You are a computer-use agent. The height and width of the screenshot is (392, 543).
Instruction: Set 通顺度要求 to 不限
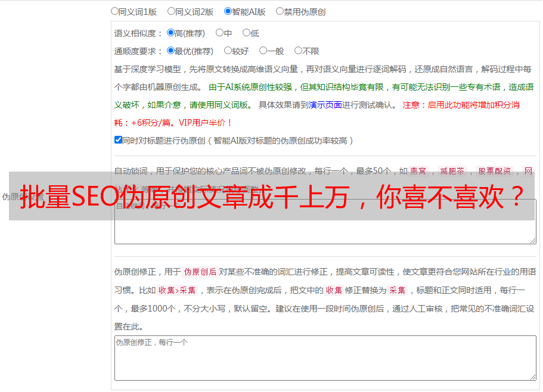click(x=298, y=51)
